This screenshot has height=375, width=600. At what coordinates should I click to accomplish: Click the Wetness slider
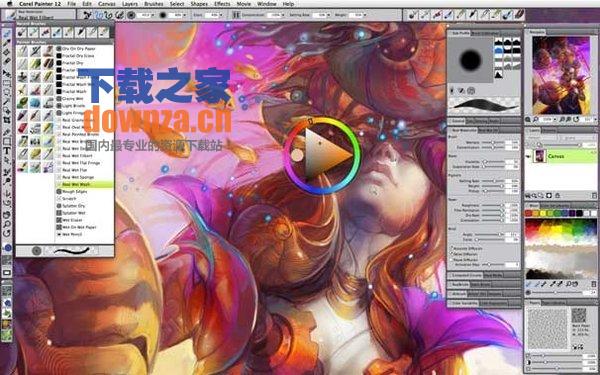click(493, 142)
